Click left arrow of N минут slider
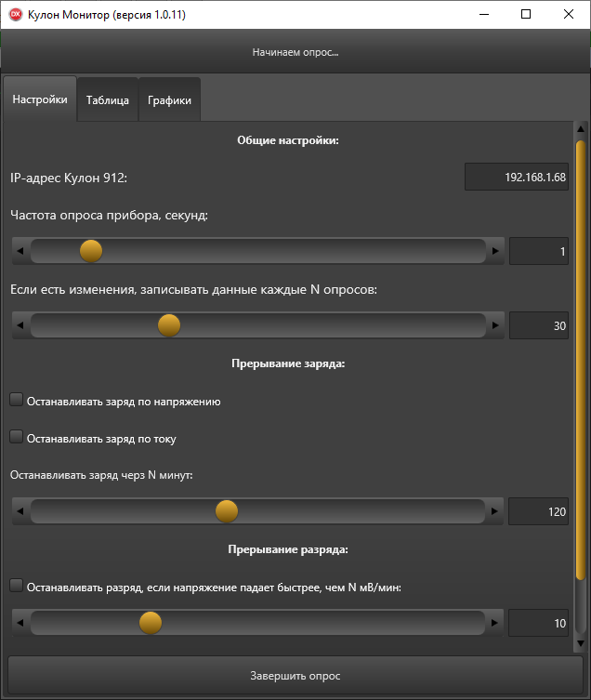This screenshot has width=591, height=700. [20, 511]
